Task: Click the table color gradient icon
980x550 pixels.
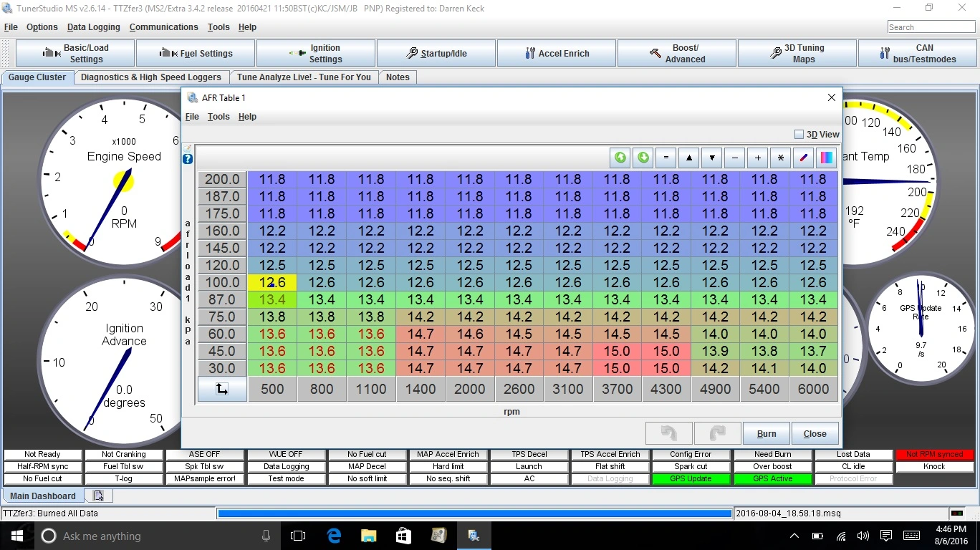Action: tap(826, 158)
